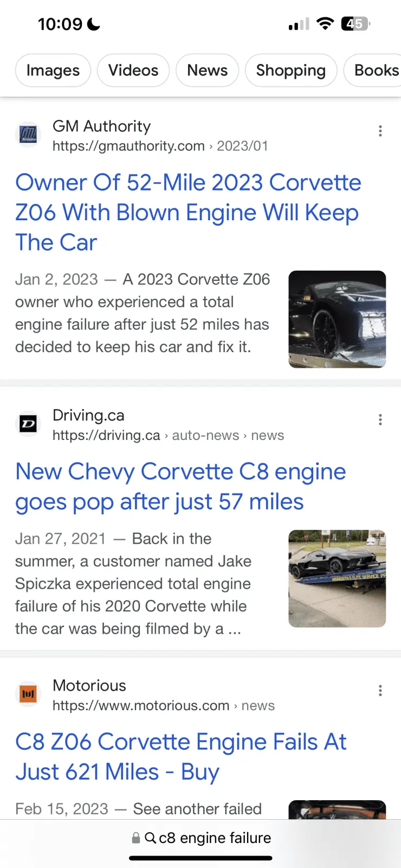Tap the gmauthority.com URL breadcrumb

click(x=128, y=146)
